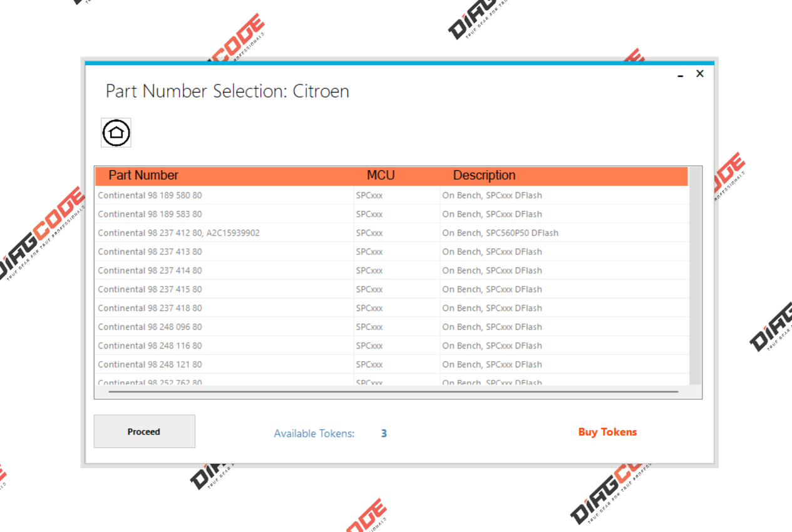The image size is (792, 532).
Task: Click the vertical scrollbar of the part list
Action: [695, 276]
